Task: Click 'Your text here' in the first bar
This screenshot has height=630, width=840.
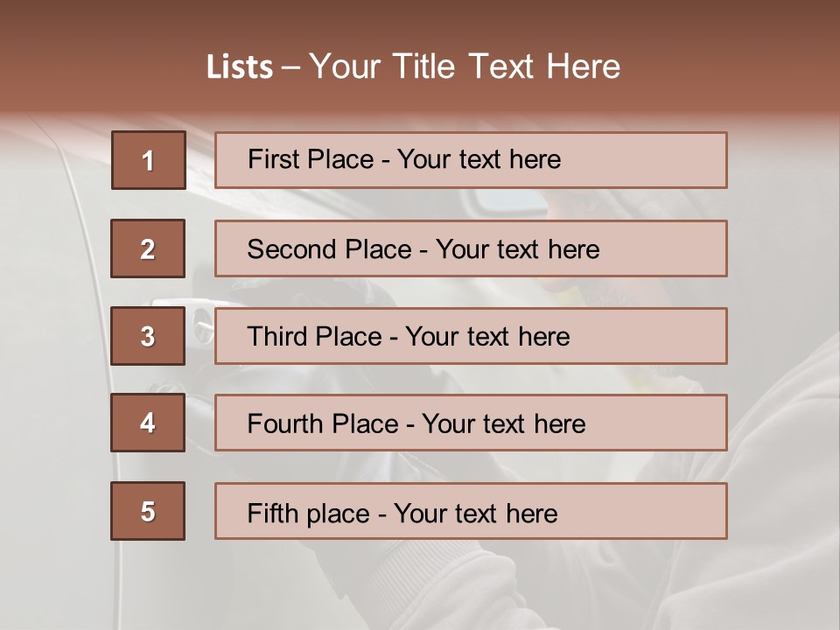Action: pyautogui.click(x=479, y=159)
